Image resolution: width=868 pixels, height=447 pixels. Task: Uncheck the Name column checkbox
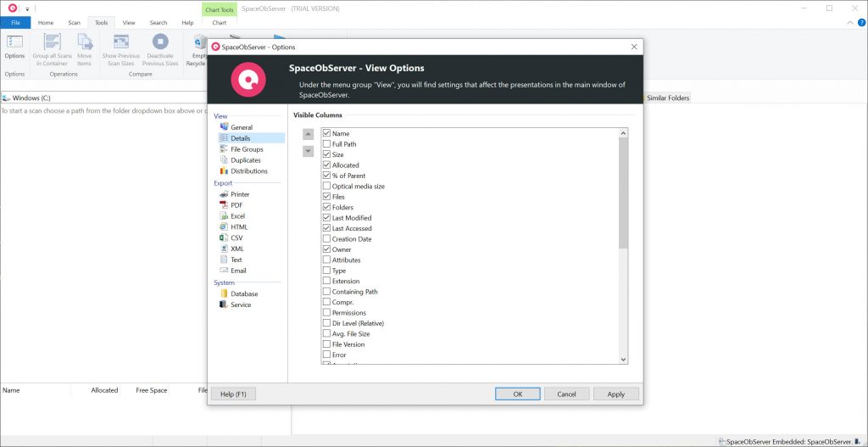[326, 133]
